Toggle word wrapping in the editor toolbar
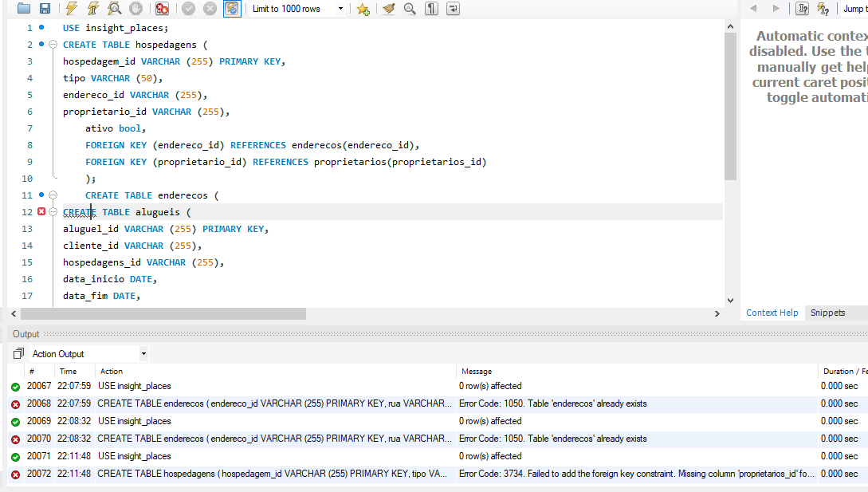The width and height of the screenshot is (868, 492). pos(453,9)
